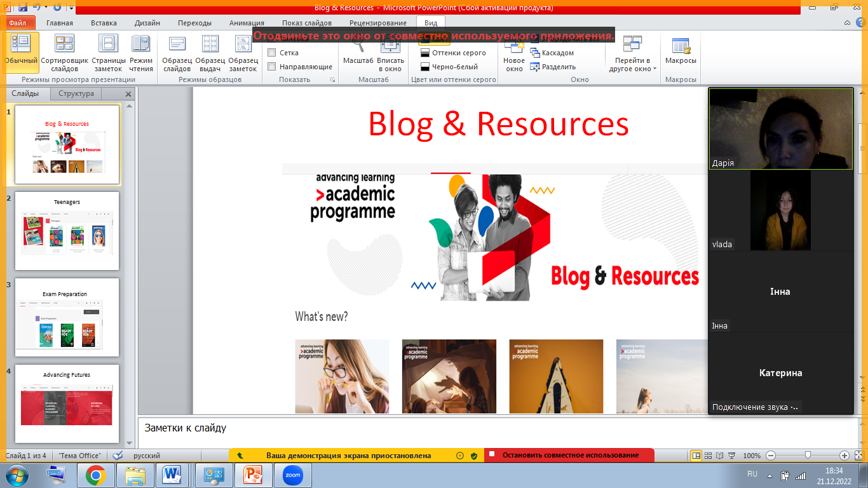Click the Windows Start button
The height and width of the screenshot is (488, 868).
(x=16, y=475)
